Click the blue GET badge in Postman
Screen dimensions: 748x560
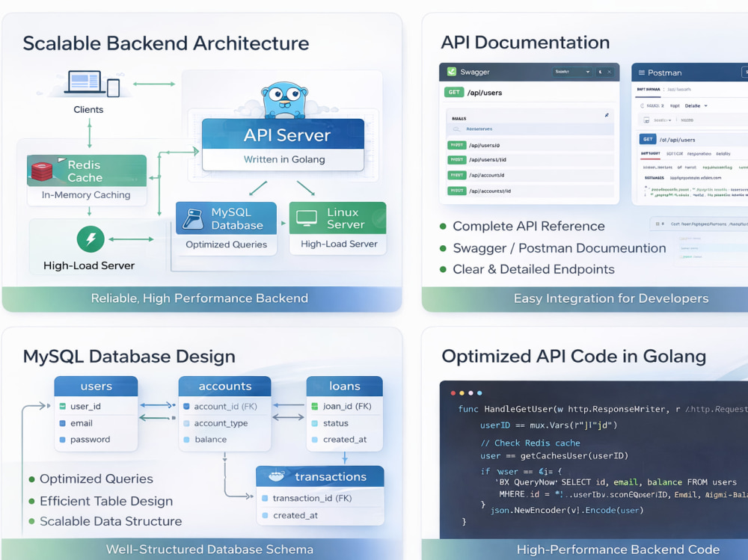click(x=647, y=139)
